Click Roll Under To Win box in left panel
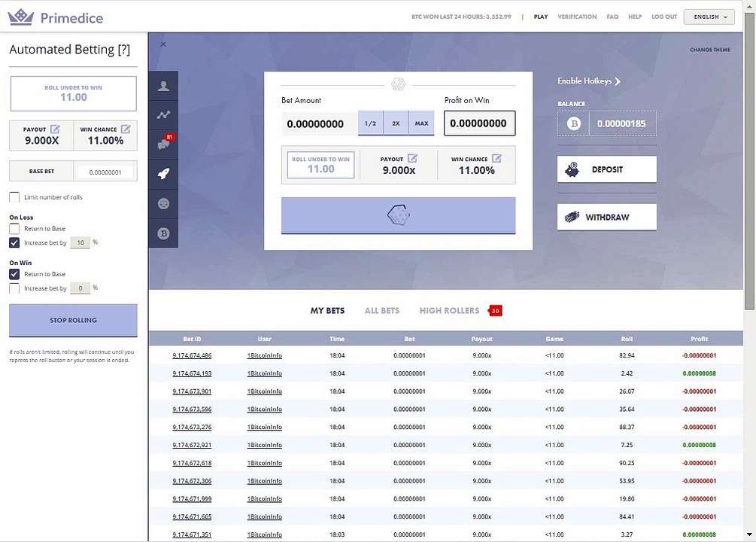The height and width of the screenshot is (542, 756). pos(73,93)
